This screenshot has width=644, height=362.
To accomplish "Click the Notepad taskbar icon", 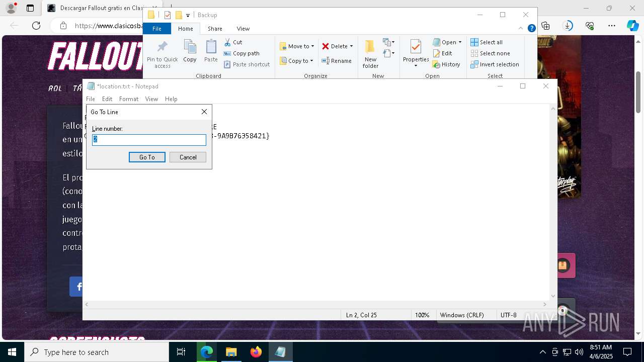I will 280,352.
